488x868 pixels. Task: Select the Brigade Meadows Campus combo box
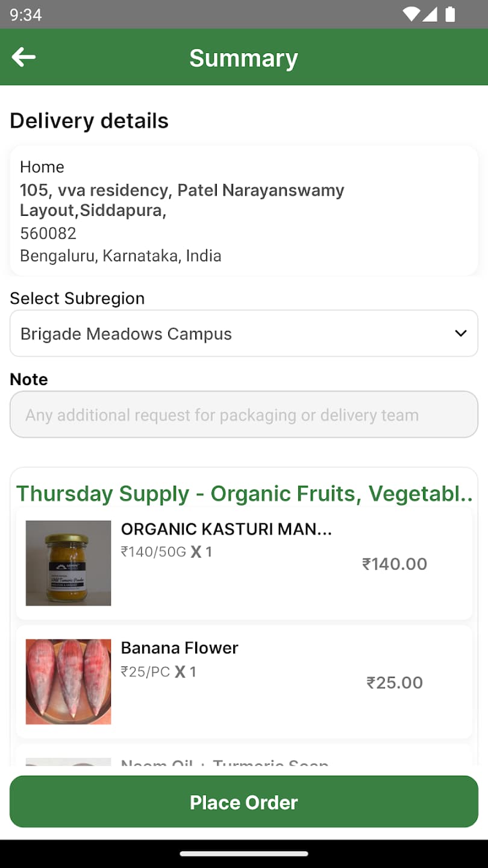[244, 333]
